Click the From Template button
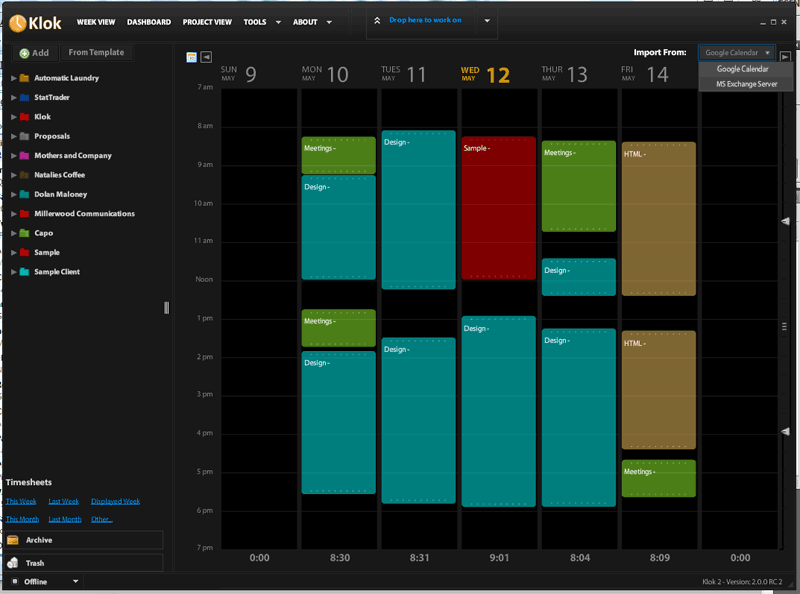800x594 pixels. pos(96,52)
